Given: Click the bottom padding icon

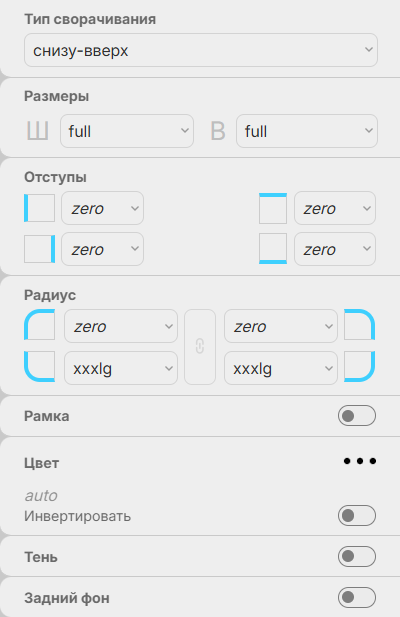Looking at the screenshot, I should [x=273, y=249].
